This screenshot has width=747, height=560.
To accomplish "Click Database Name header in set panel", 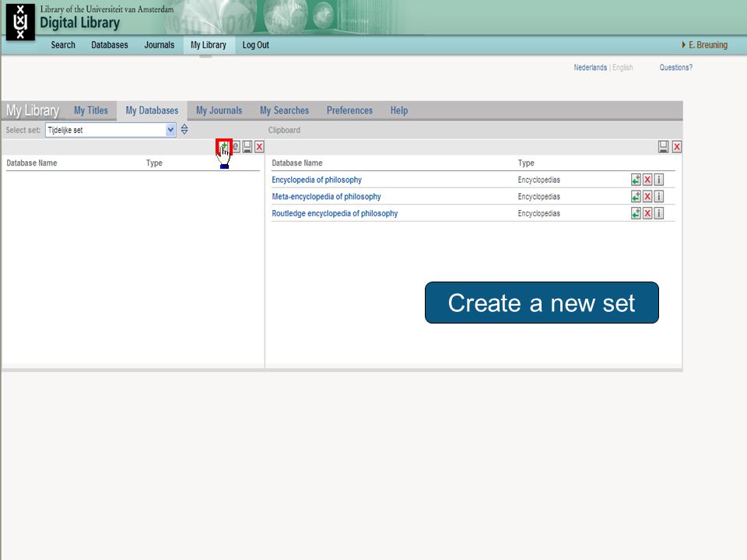I will [32, 163].
